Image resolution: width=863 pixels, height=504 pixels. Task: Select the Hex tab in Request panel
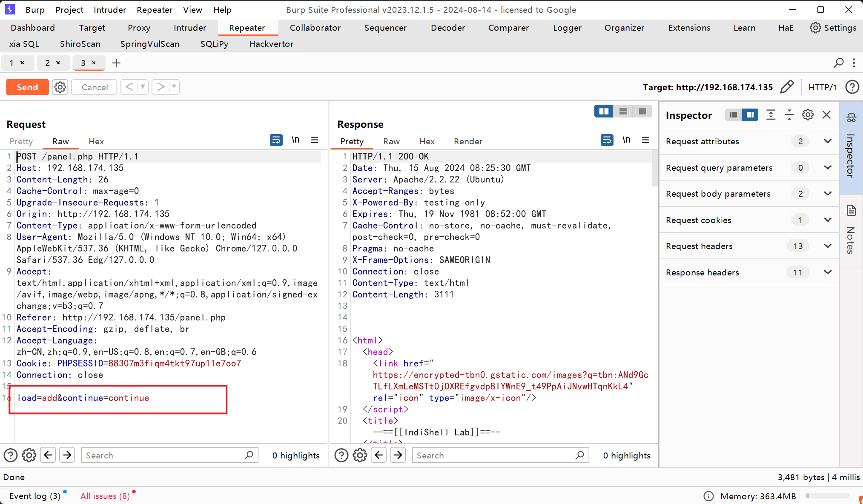coord(96,141)
